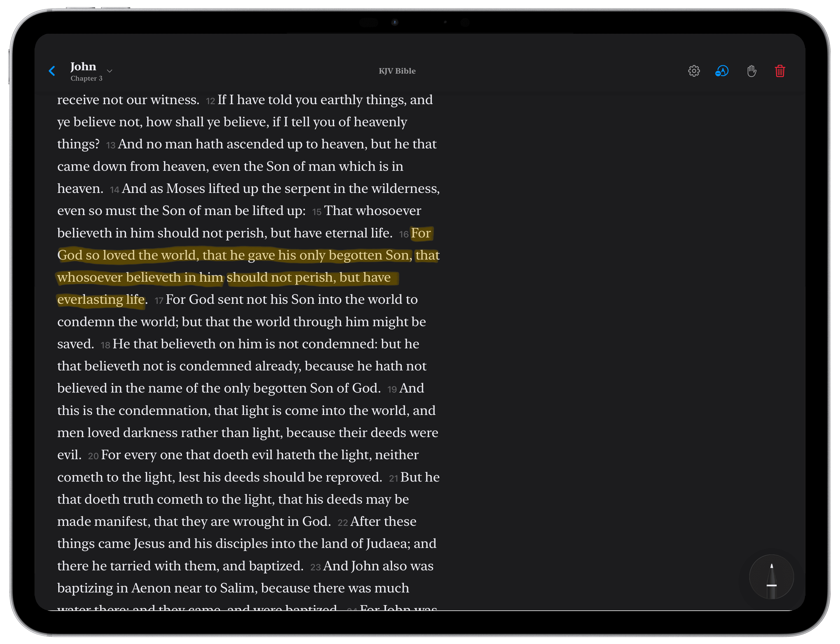Screen dimensions: 840x644
Task: Tap highlighted phrase "whosoever believeth in him"
Action: coord(140,277)
